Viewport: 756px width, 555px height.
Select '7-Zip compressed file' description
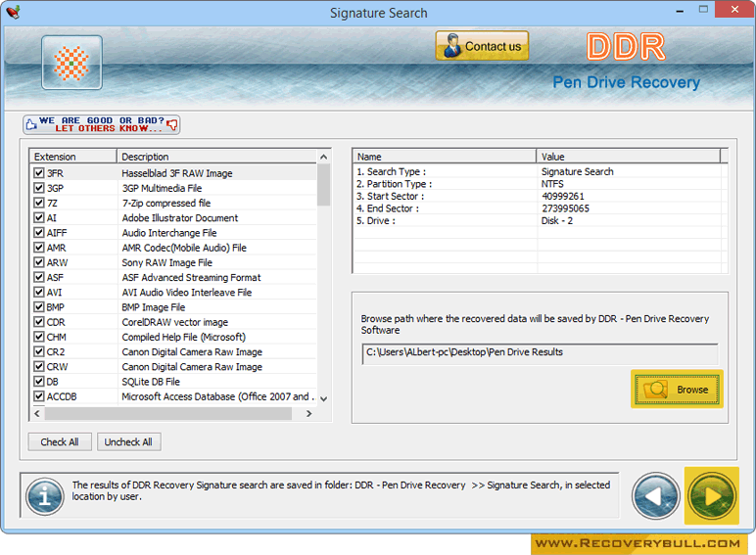point(166,204)
